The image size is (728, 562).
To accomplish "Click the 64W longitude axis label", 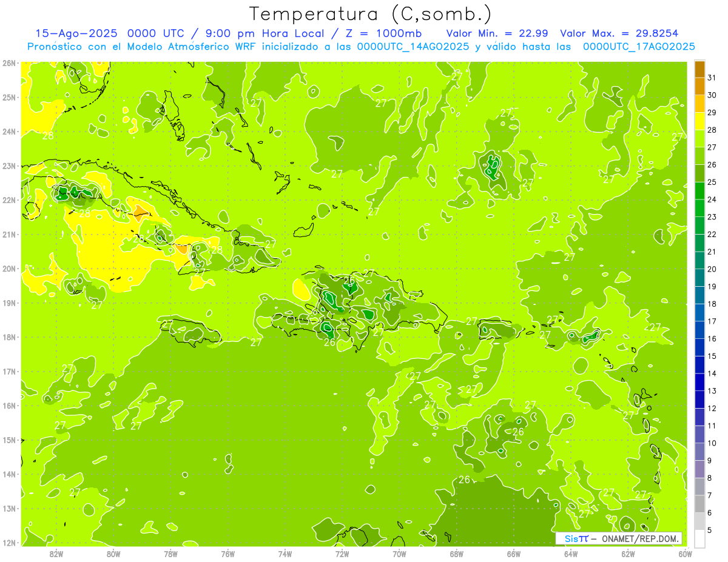I will (571, 554).
